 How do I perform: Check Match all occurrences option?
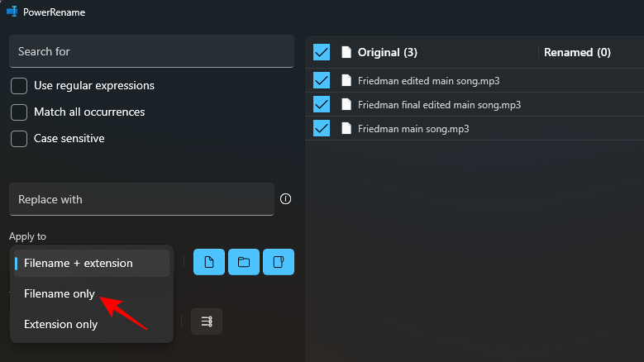point(19,112)
